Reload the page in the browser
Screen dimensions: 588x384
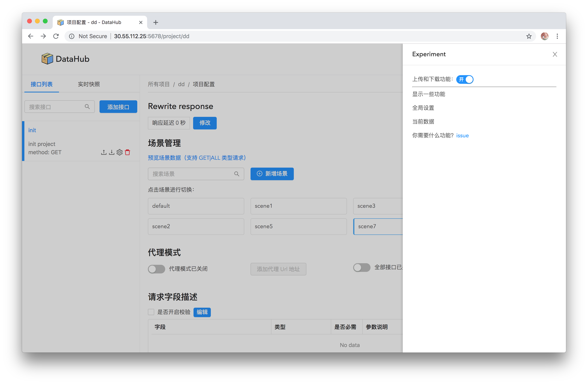[x=56, y=36]
